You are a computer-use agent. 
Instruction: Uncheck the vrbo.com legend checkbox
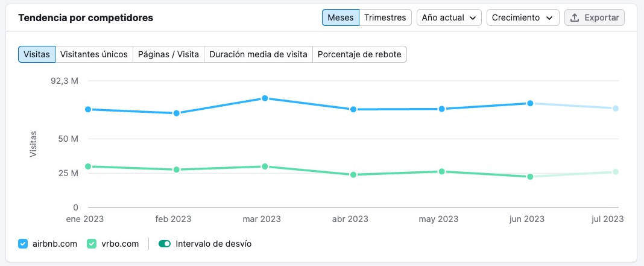(92, 244)
